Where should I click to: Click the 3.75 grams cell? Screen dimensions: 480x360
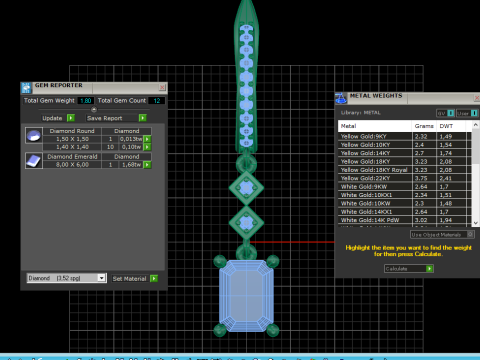424,178
